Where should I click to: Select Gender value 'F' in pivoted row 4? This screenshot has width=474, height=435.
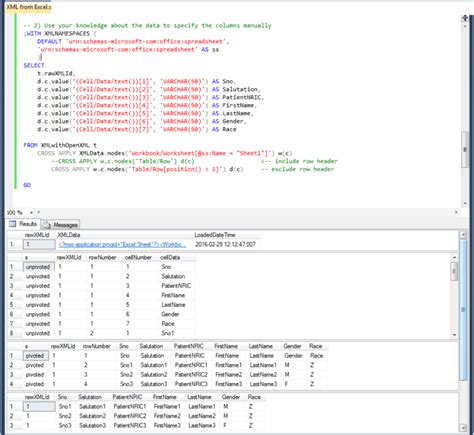[286, 384]
